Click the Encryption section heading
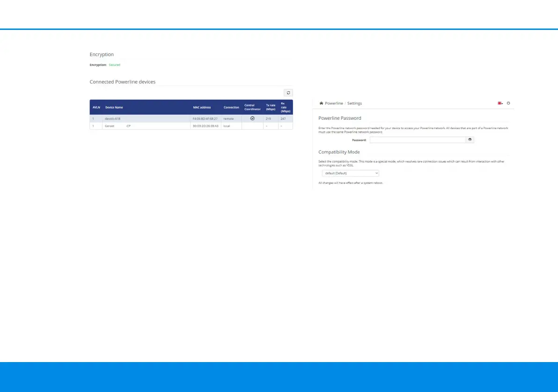 click(102, 54)
